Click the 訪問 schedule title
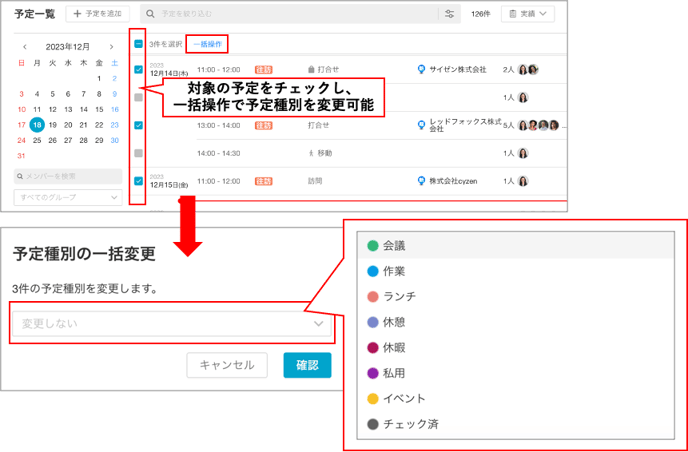Viewport: 688px width, 452px height. click(314, 181)
